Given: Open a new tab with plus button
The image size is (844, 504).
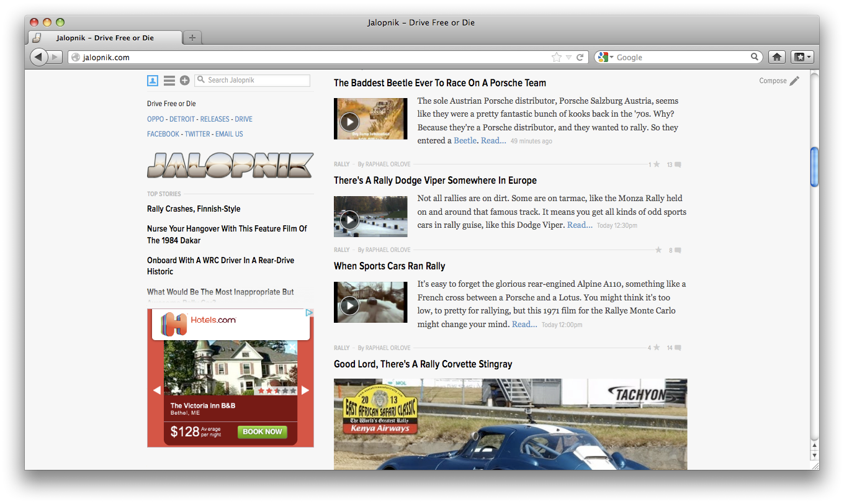Looking at the screenshot, I should (192, 38).
